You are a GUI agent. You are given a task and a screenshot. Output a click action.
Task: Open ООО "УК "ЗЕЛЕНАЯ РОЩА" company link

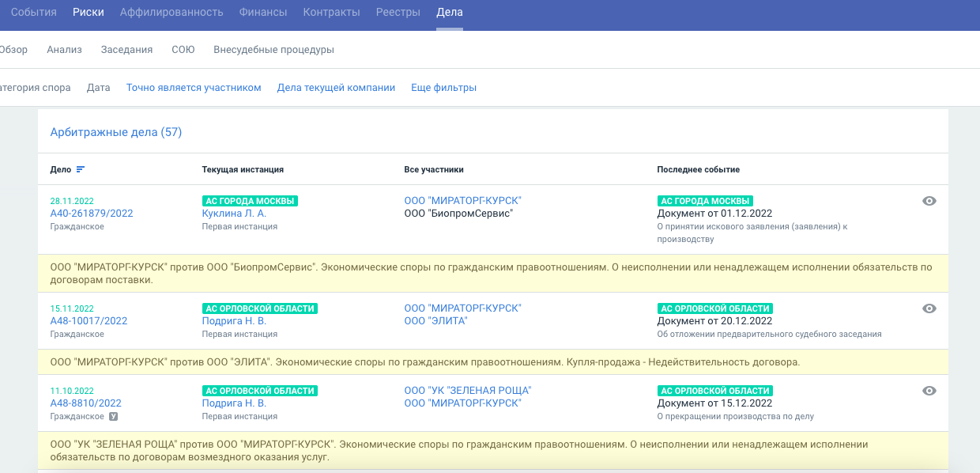tap(467, 391)
